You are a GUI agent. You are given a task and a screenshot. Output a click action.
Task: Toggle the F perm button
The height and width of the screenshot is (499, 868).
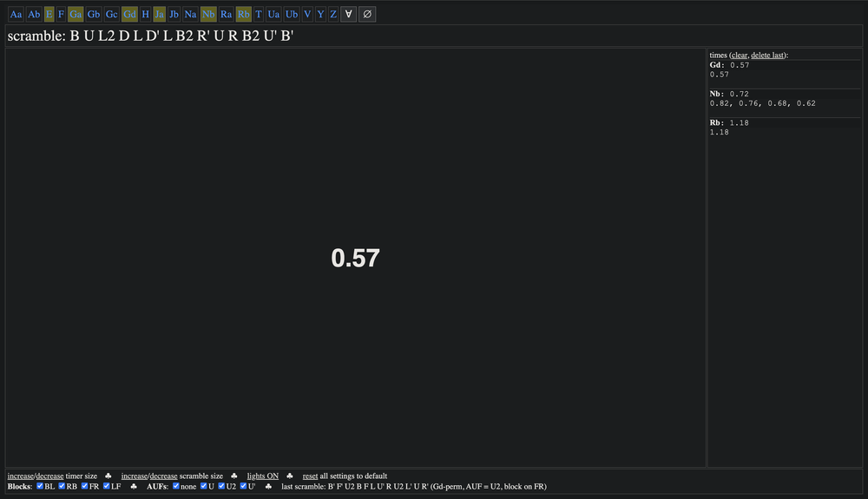(61, 14)
